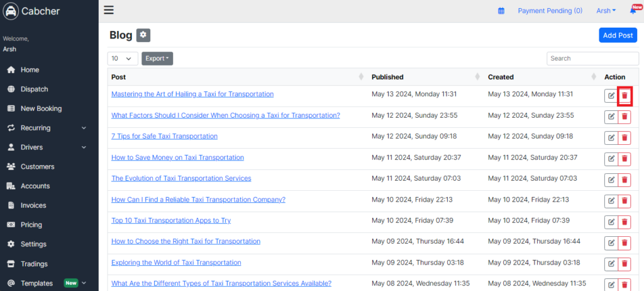Edit the Top 10 Taxi Transportation Apps post
The width and height of the screenshot is (644, 291).
point(611,222)
